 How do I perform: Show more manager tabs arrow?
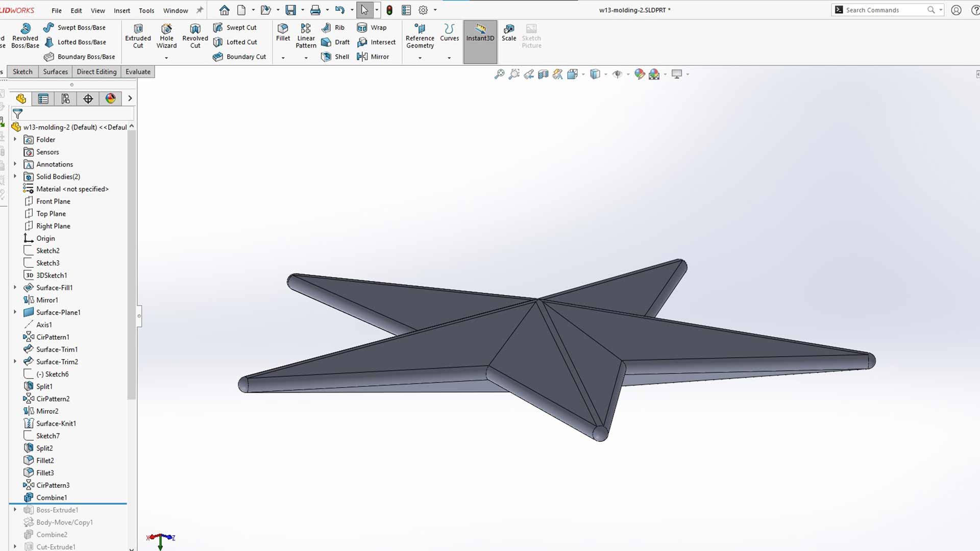[x=130, y=98]
